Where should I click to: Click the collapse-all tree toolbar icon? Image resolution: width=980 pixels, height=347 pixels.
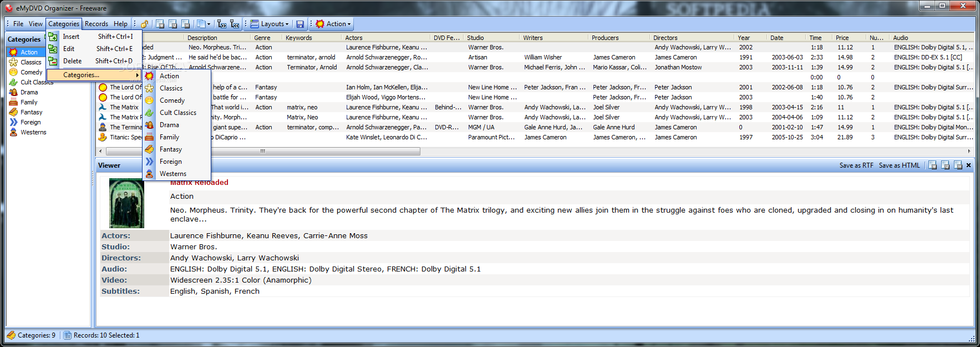[x=235, y=24]
